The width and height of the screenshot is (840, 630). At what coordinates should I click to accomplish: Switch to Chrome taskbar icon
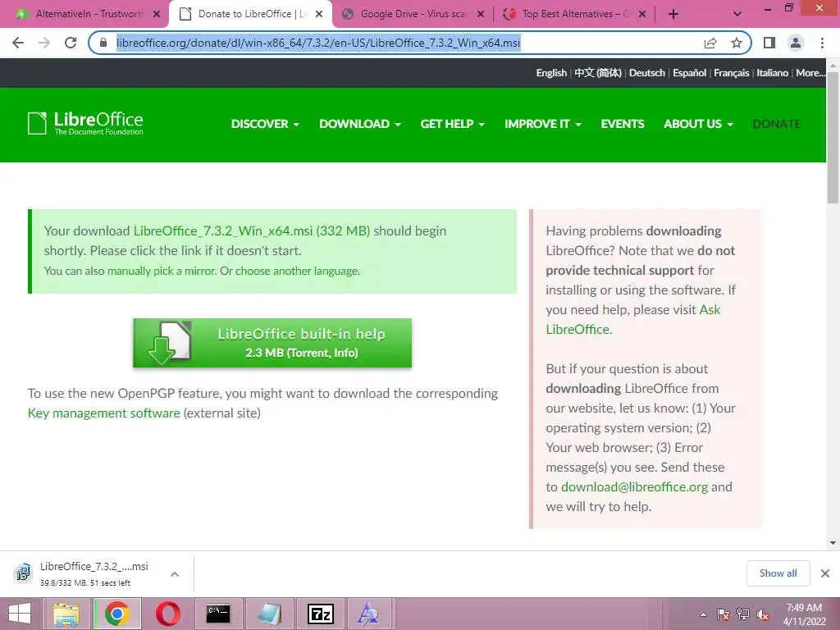point(117,614)
